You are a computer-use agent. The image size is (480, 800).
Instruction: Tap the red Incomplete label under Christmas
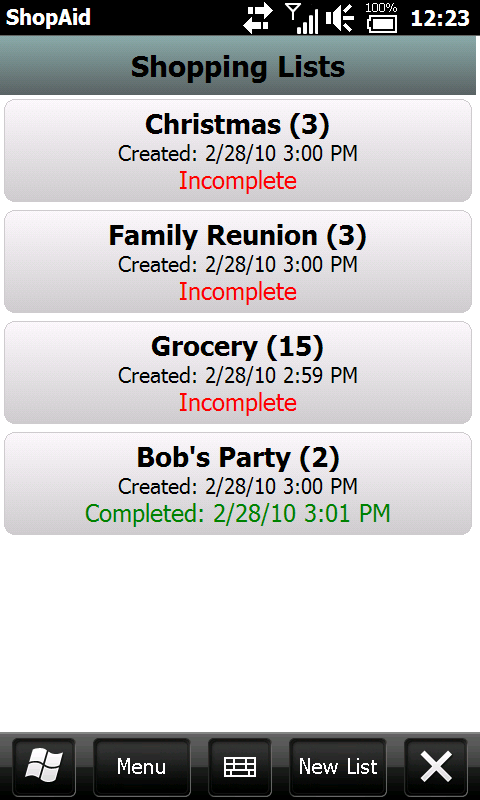pyautogui.click(x=238, y=181)
